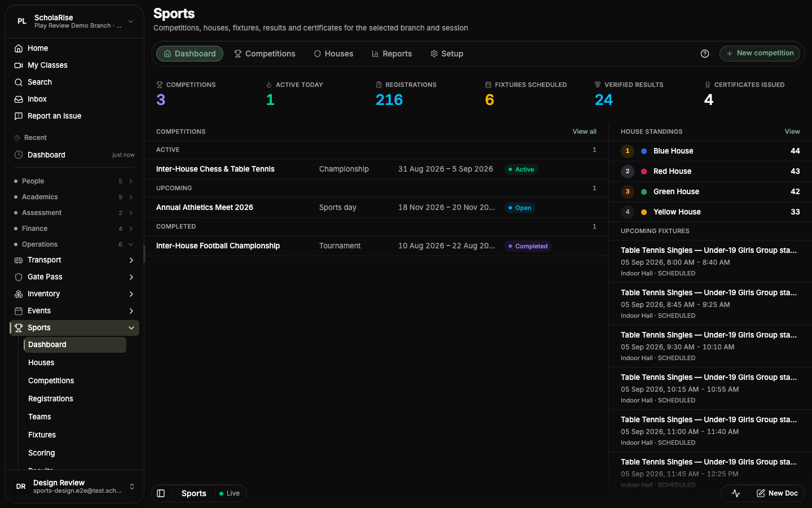Open Scoring in Sports submenu

click(x=75, y=453)
